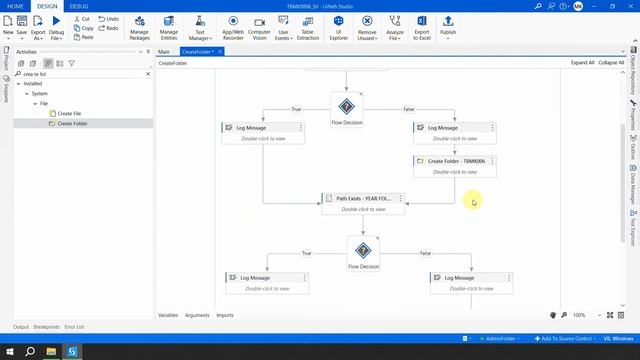
Task: Open options menu of Path Exists activity
Action: tap(401, 198)
